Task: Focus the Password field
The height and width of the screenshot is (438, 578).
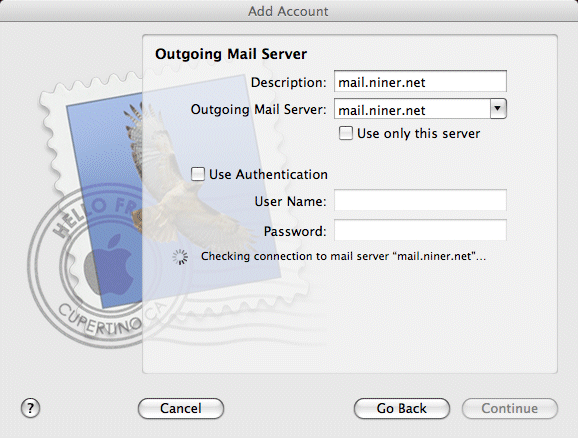Action: click(x=420, y=230)
